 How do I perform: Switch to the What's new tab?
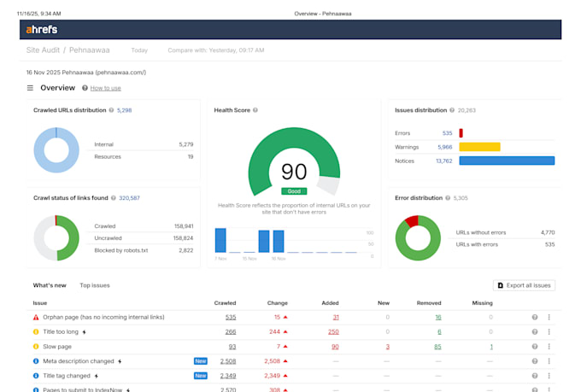[x=50, y=285]
